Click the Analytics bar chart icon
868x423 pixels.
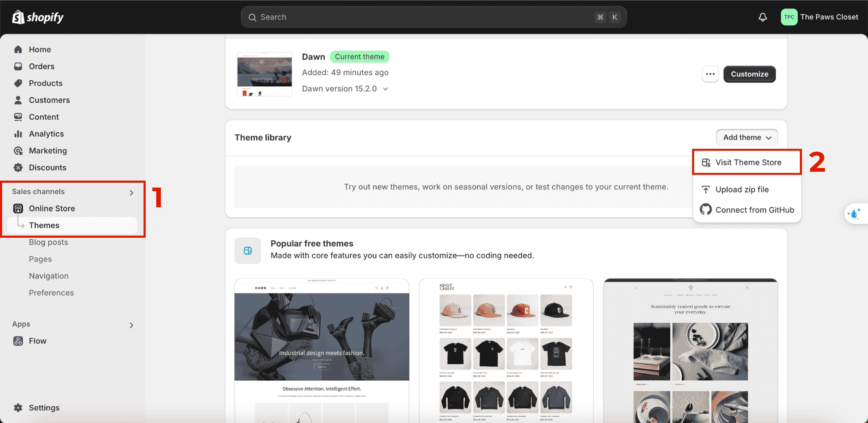click(18, 134)
